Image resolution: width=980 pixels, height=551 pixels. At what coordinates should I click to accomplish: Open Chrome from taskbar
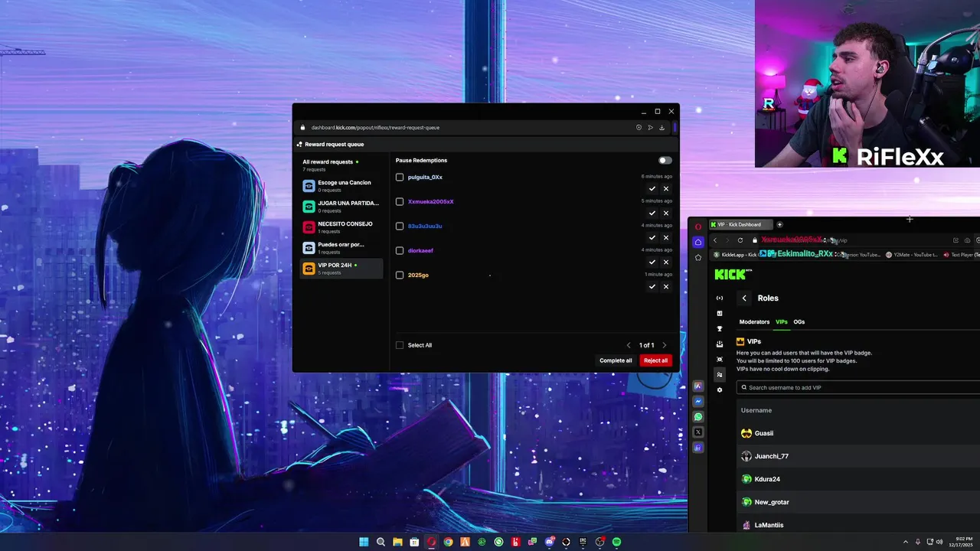(448, 542)
